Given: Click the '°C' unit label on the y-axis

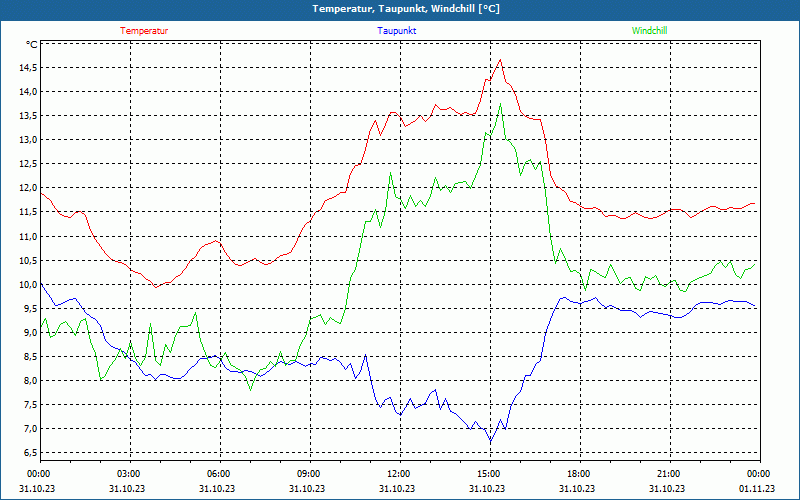Looking at the screenshot, I should (32, 44).
